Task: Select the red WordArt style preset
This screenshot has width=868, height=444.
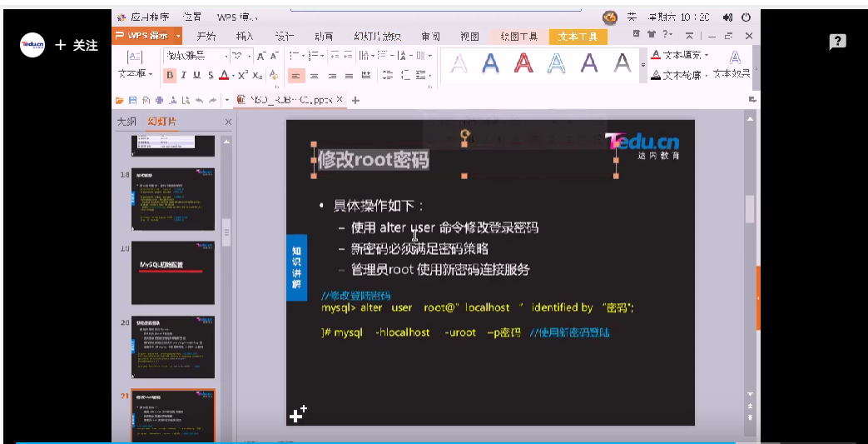Action: (523, 63)
